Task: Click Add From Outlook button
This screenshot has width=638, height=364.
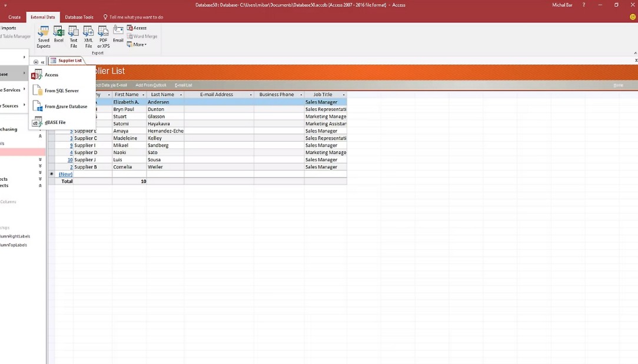Action: [x=151, y=85]
